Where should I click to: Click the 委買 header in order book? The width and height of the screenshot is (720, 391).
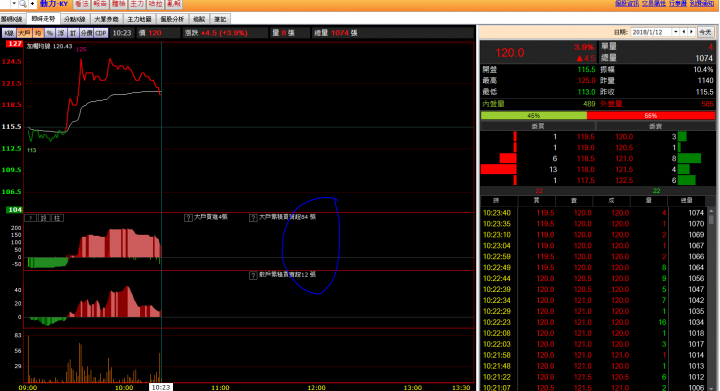click(x=538, y=126)
